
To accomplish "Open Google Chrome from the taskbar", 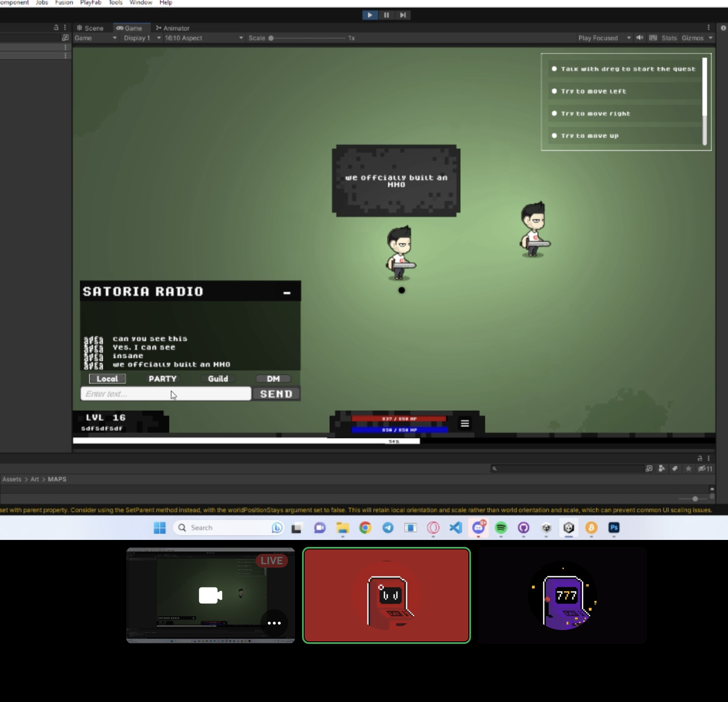I will coord(365,528).
